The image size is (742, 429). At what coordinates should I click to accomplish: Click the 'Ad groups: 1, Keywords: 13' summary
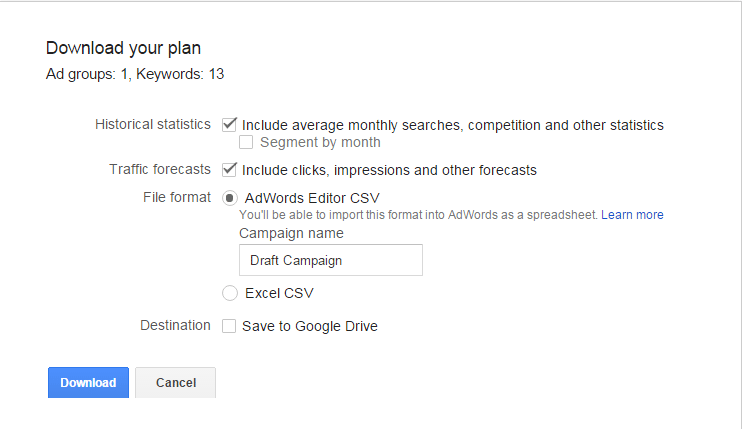tap(139, 73)
